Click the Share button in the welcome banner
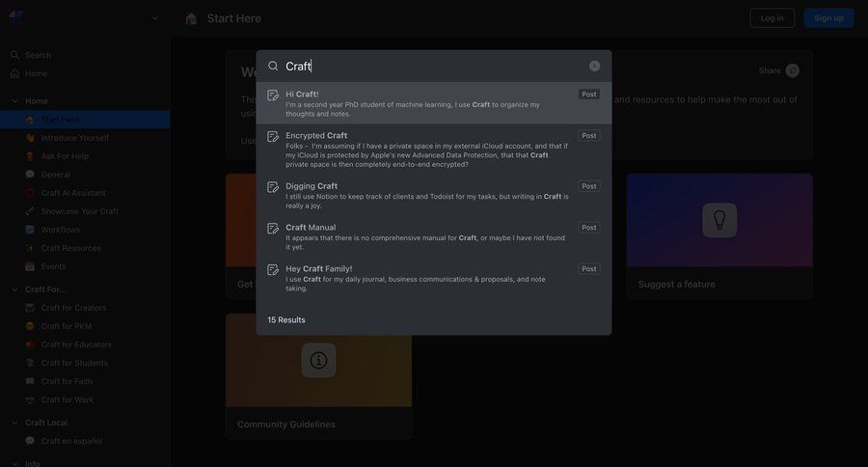The image size is (868, 467). 778,70
